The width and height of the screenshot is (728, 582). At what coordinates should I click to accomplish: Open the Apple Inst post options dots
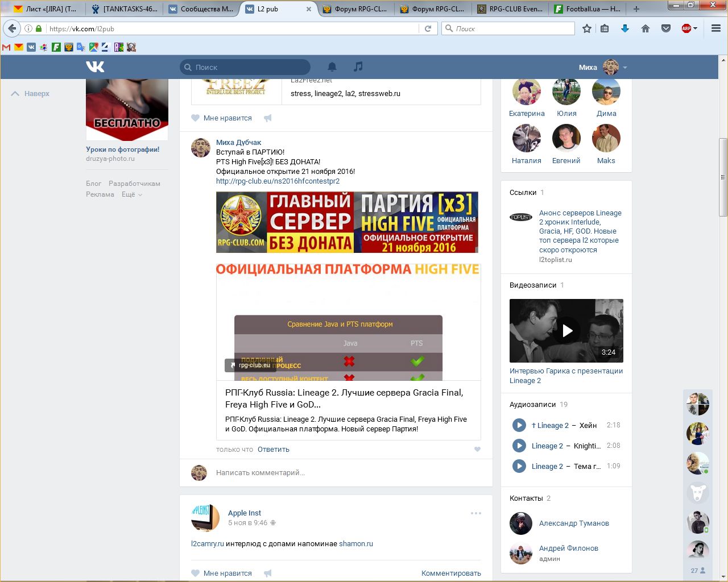[476, 513]
